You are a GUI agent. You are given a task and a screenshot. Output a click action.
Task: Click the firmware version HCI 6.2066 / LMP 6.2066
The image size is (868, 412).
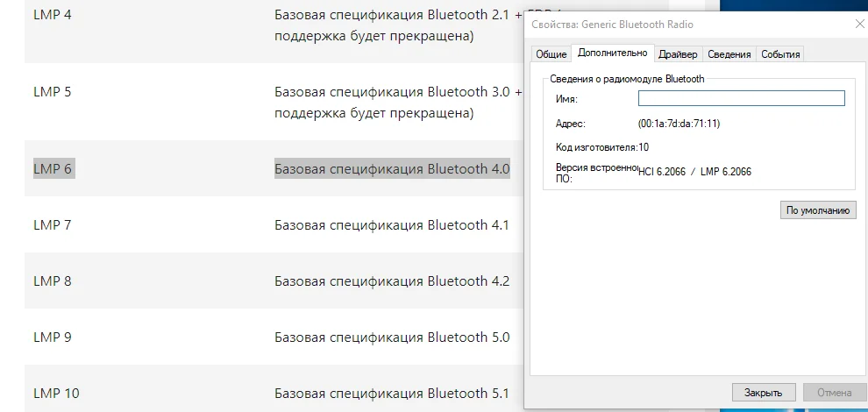[x=694, y=172]
